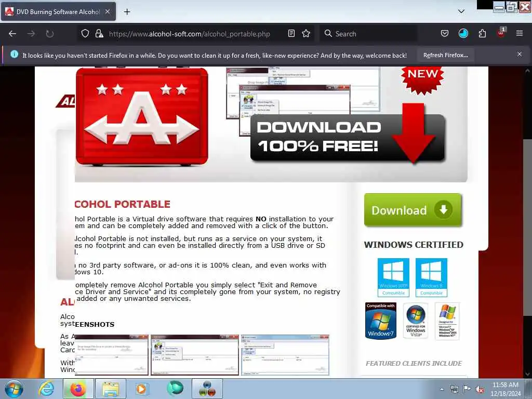
Task: Show hidden system tray icons
Action: pyautogui.click(x=442, y=390)
